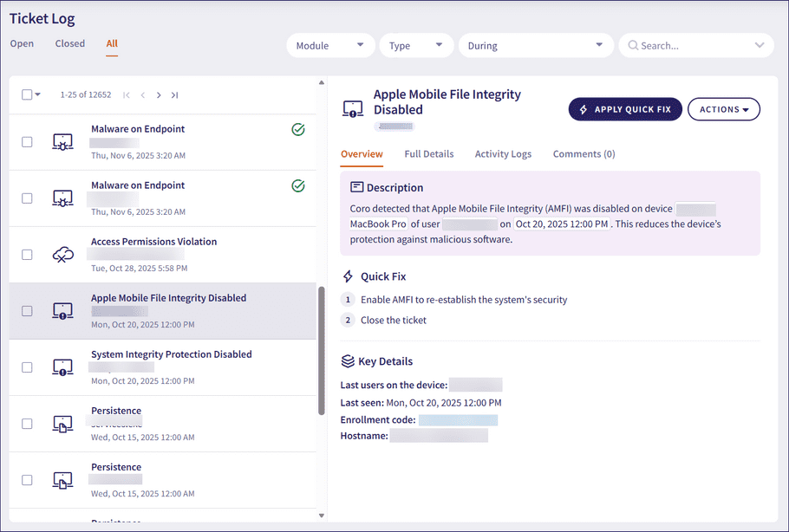
Task: Switch to the Activity Logs tab
Action: click(x=503, y=154)
